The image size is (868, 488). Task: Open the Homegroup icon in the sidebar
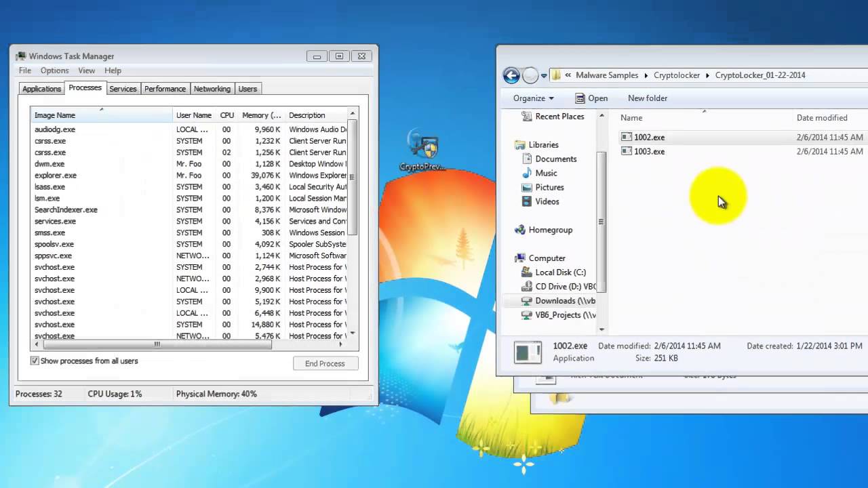pyautogui.click(x=520, y=230)
